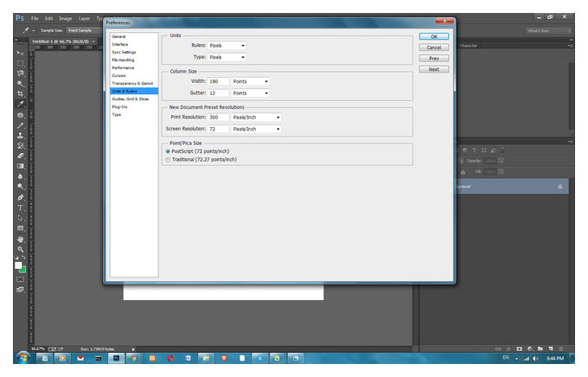Go to Next preferences page

434,69
